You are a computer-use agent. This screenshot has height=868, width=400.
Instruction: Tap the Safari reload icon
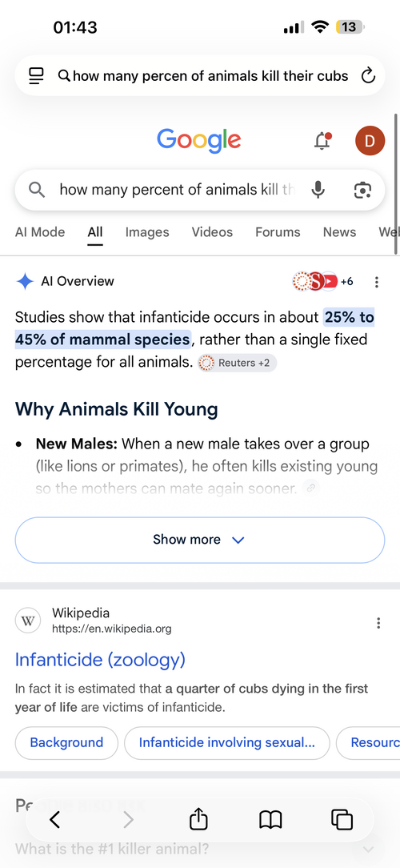tap(368, 76)
